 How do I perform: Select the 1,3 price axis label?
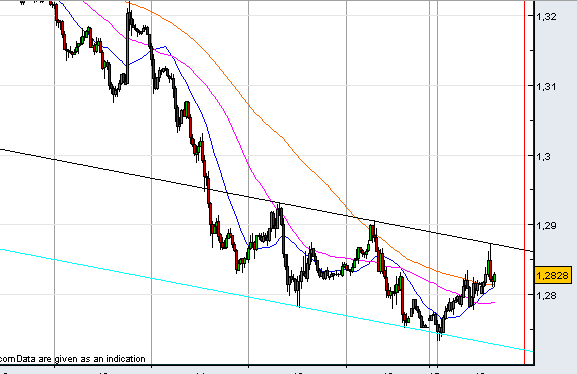(x=544, y=156)
